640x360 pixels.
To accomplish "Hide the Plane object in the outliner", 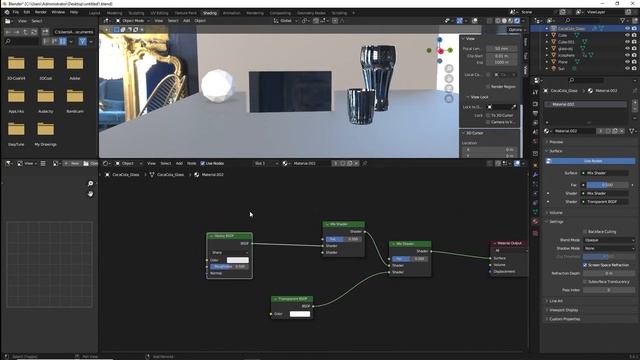I will coord(627,62).
